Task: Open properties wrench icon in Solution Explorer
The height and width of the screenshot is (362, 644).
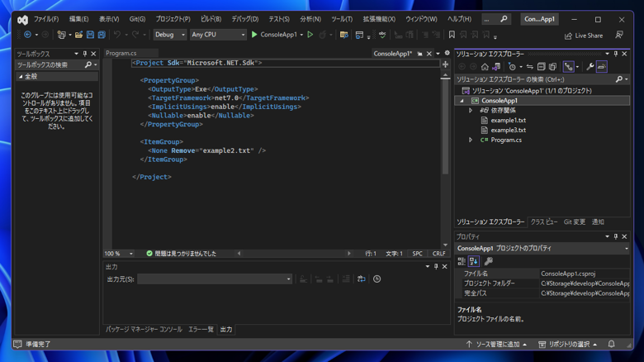Action: [x=590, y=67]
